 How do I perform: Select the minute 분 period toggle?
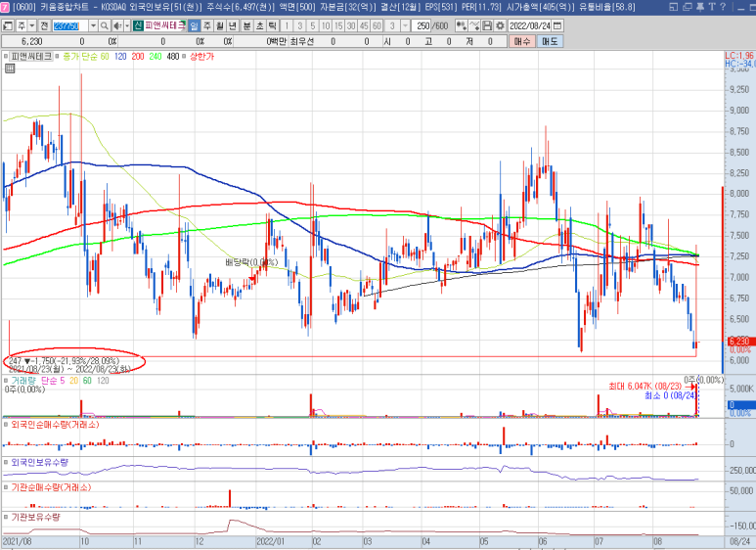coord(246,25)
